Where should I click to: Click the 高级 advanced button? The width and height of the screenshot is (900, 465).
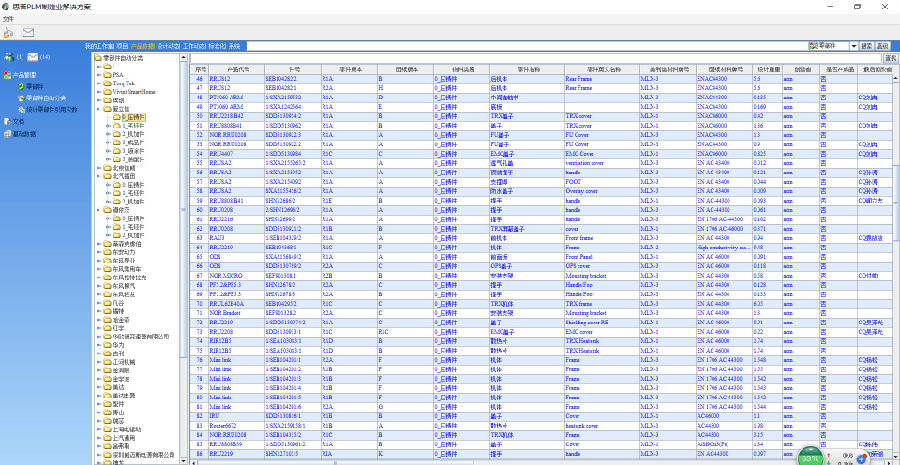tap(882, 46)
